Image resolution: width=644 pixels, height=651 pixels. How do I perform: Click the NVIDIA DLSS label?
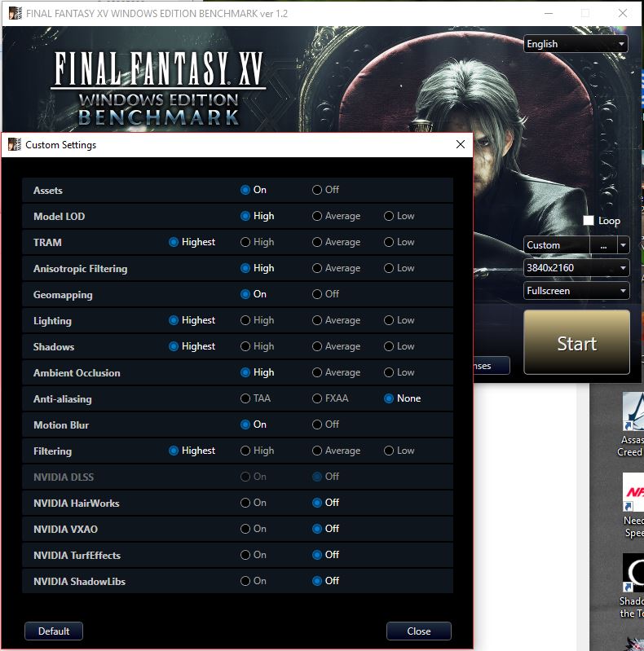click(64, 477)
